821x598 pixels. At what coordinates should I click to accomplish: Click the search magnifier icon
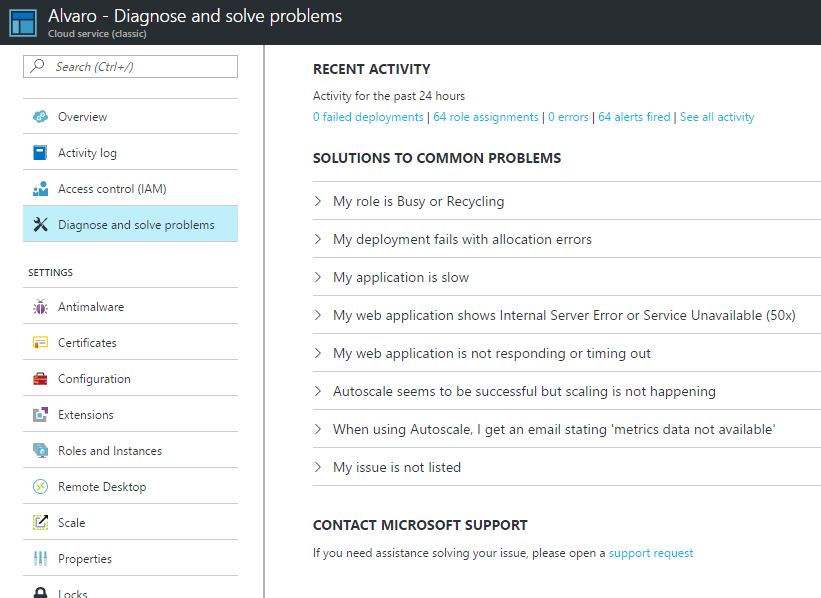(x=38, y=66)
